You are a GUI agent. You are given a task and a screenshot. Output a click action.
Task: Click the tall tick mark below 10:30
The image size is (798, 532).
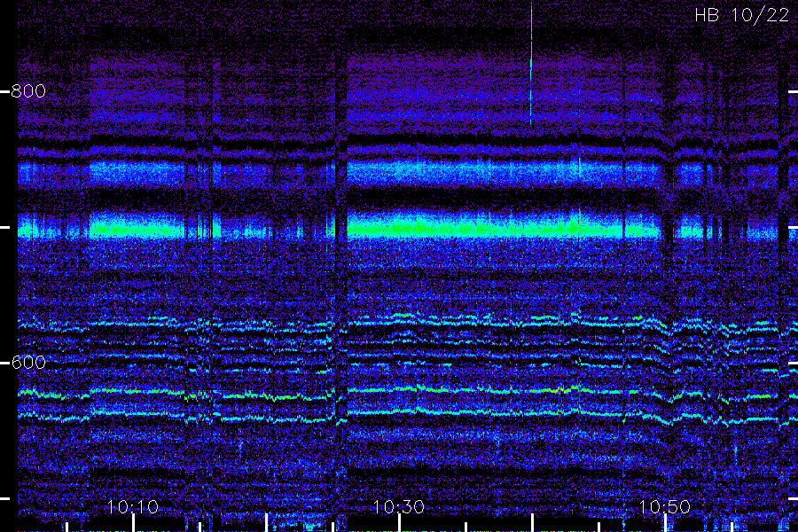pyautogui.click(x=399, y=523)
